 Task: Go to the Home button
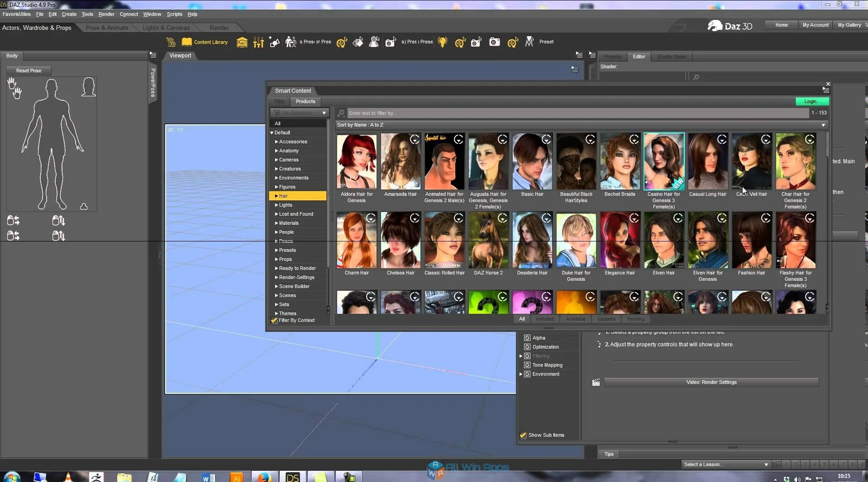click(782, 25)
